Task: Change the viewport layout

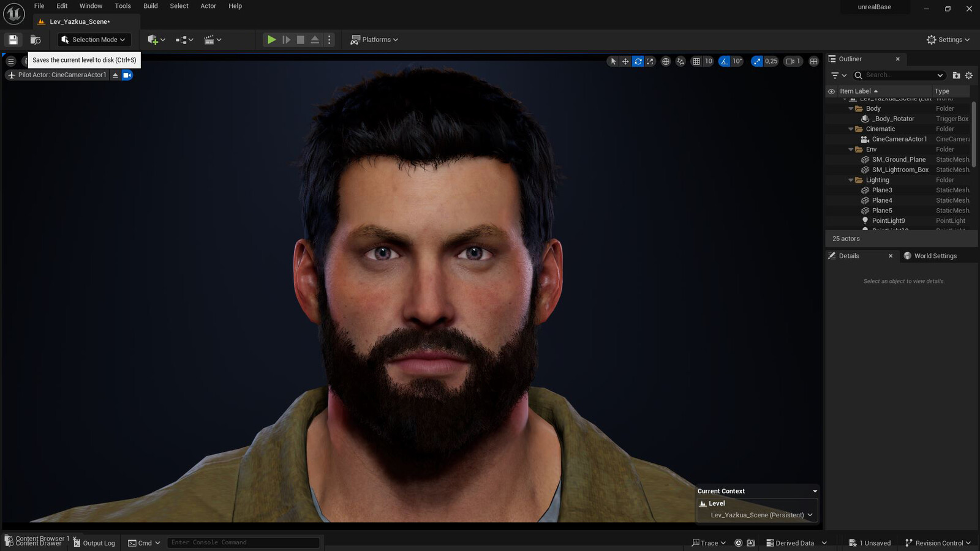Action: (x=813, y=61)
